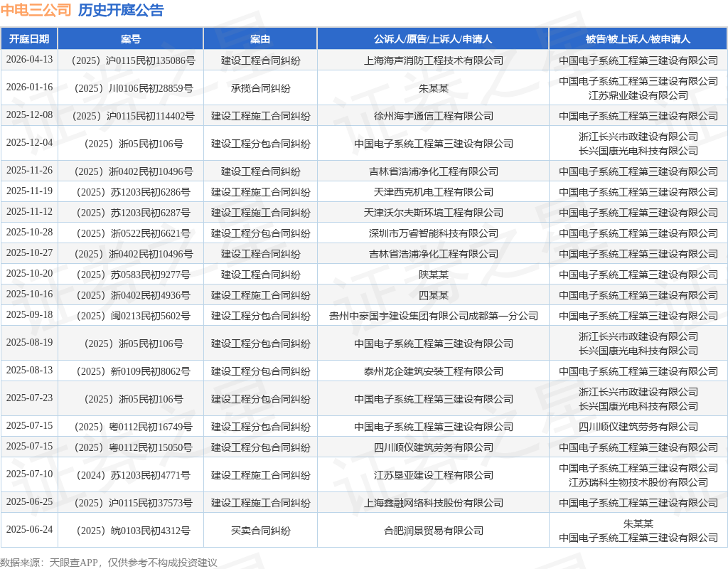Select the 被告/被上诉人/被申请人 header
The height and width of the screenshot is (569, 728).
[638, 39]
